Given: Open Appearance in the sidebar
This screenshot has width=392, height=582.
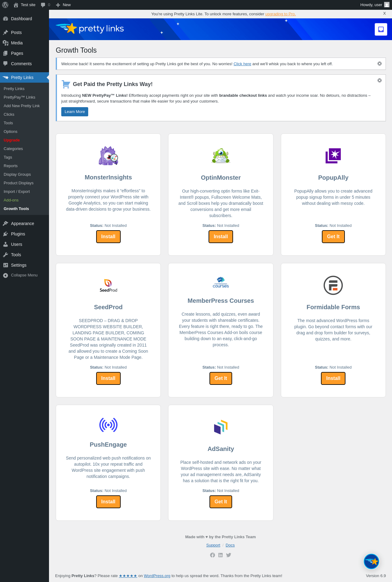Looking at the screenshot, I should click(x=24, y=223).
